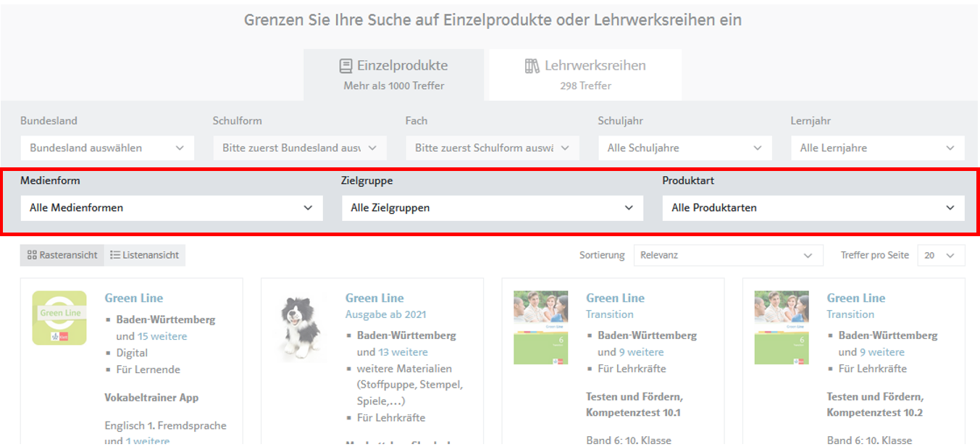Switch to Listenansicht list view

point(145,255)
